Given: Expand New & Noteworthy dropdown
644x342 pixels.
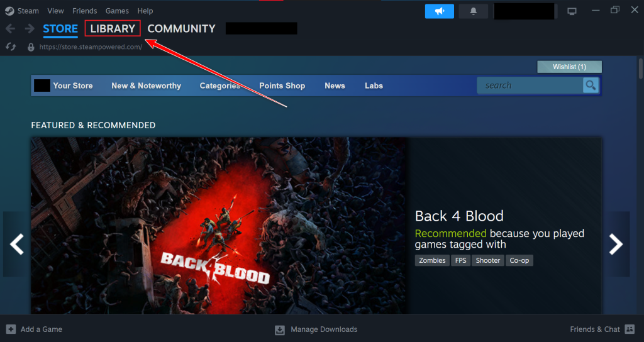Looking at the screenshot, I should [146, 85].
